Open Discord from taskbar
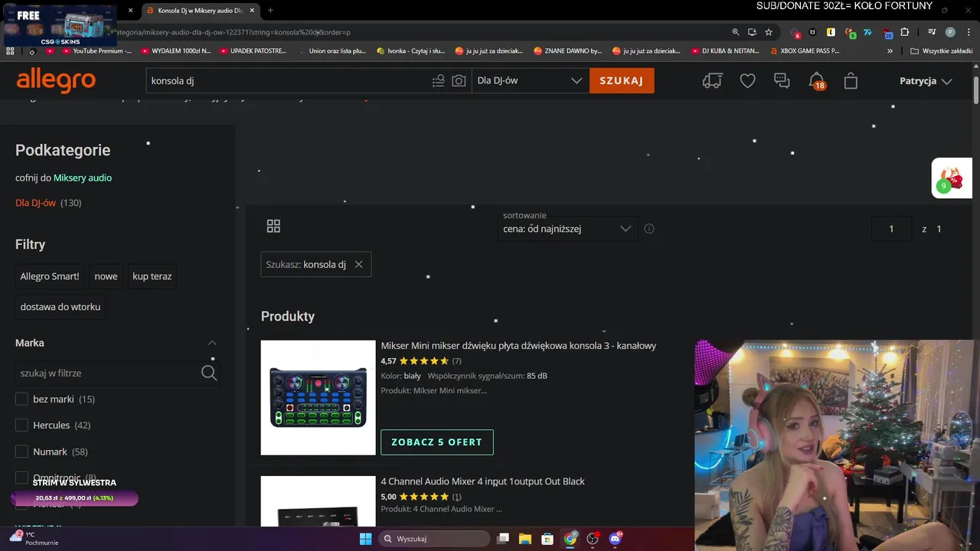 (615, 538)
